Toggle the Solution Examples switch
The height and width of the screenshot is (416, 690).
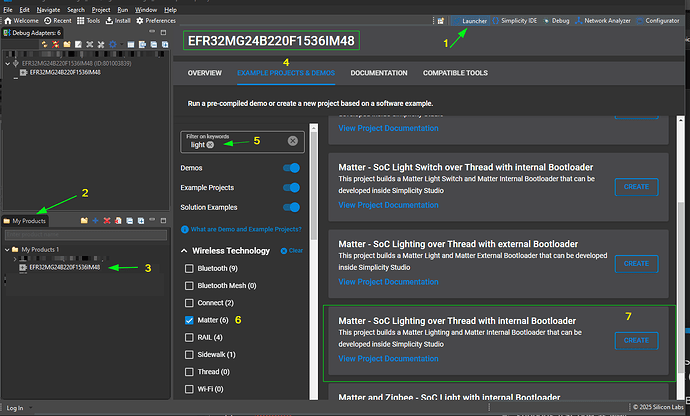pos(291,207)
